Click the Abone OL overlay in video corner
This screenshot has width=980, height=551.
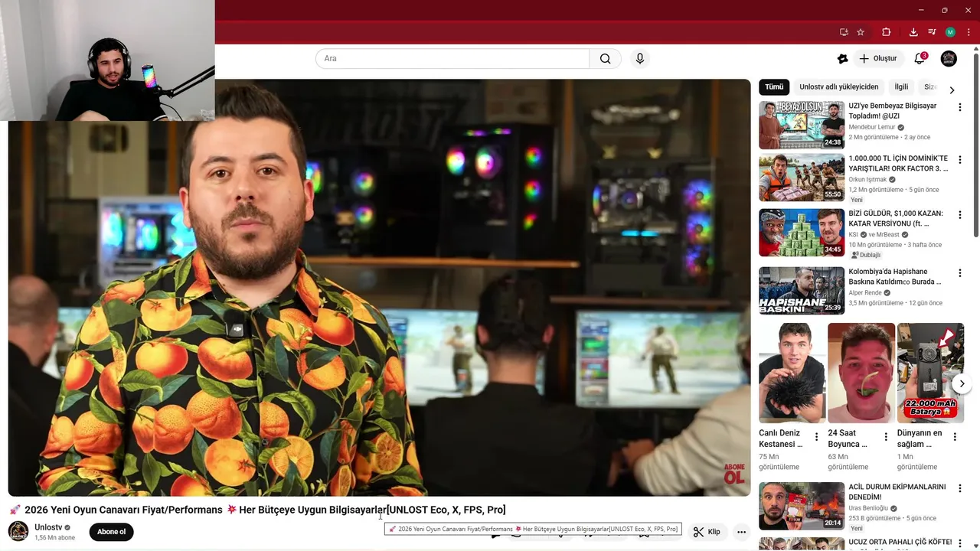[x=734, y=474]
